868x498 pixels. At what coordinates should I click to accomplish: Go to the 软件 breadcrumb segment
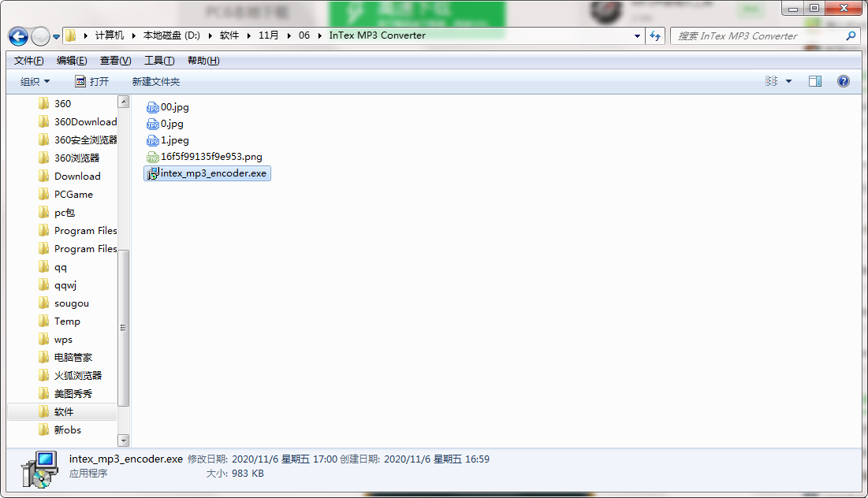point(229,35)
